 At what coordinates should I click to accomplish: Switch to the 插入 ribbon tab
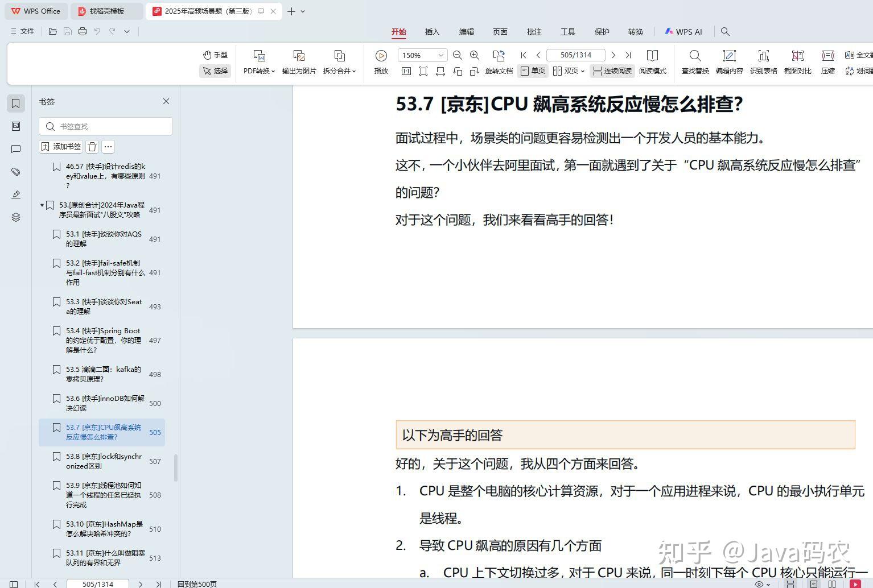coord(432,32)
